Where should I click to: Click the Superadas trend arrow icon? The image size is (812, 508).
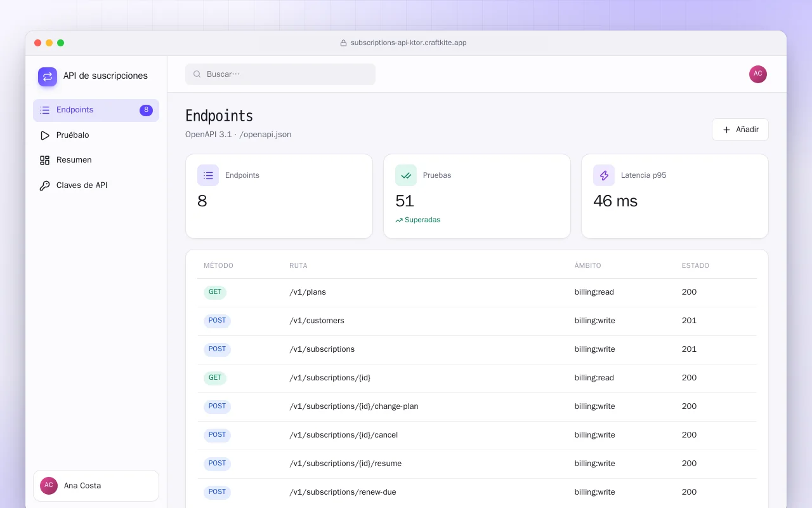pos(399,220)
